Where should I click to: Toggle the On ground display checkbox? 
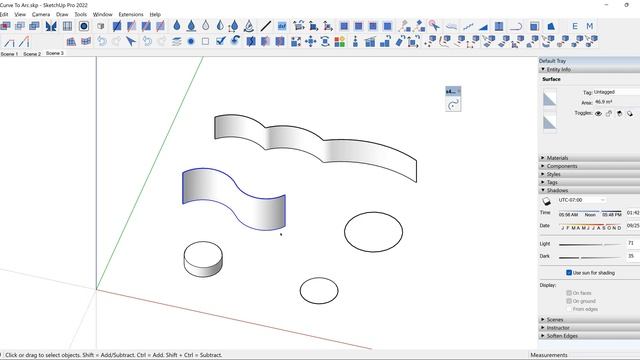[x=569, y=301]
